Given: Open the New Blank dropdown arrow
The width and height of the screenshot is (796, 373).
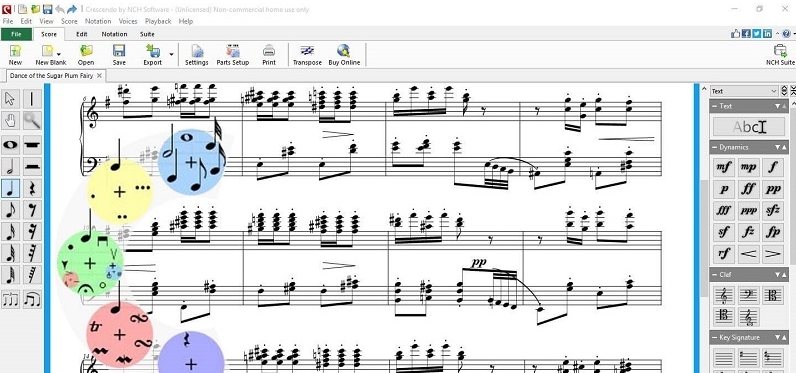Looking at the screenshot, I should click(59, 54).
